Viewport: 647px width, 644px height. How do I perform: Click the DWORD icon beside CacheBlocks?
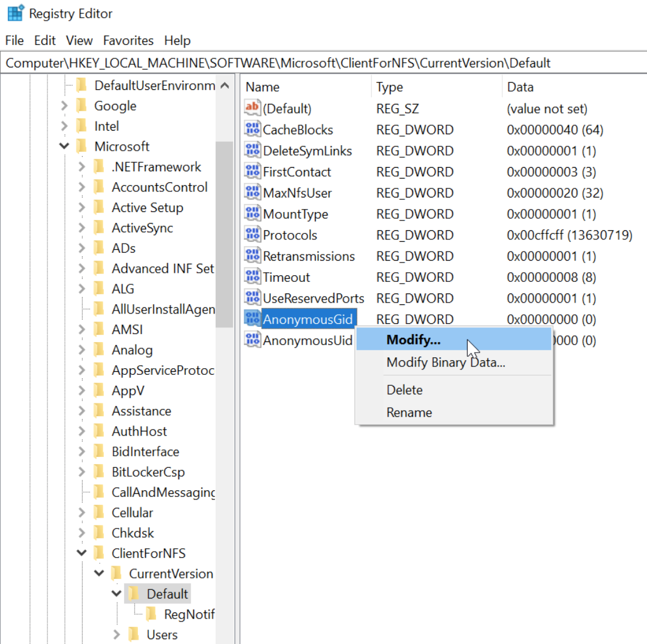[252, 129]
